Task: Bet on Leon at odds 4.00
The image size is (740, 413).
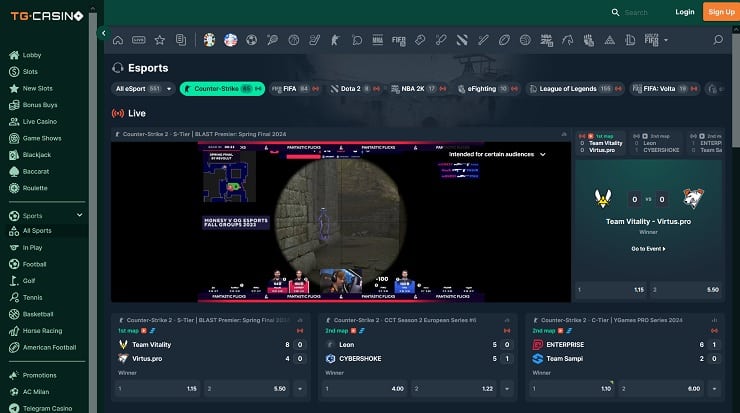Action: tap(365, 389)
